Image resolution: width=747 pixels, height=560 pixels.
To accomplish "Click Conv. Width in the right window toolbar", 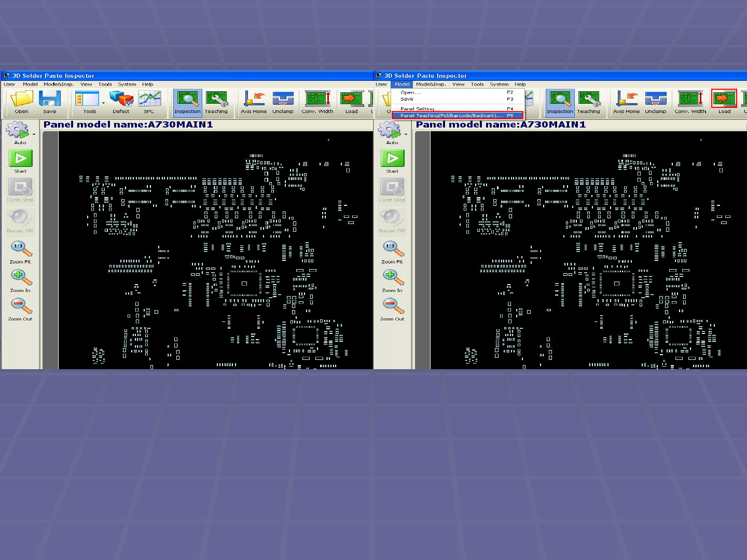I will pyautogui.click(x=690, y=102).
